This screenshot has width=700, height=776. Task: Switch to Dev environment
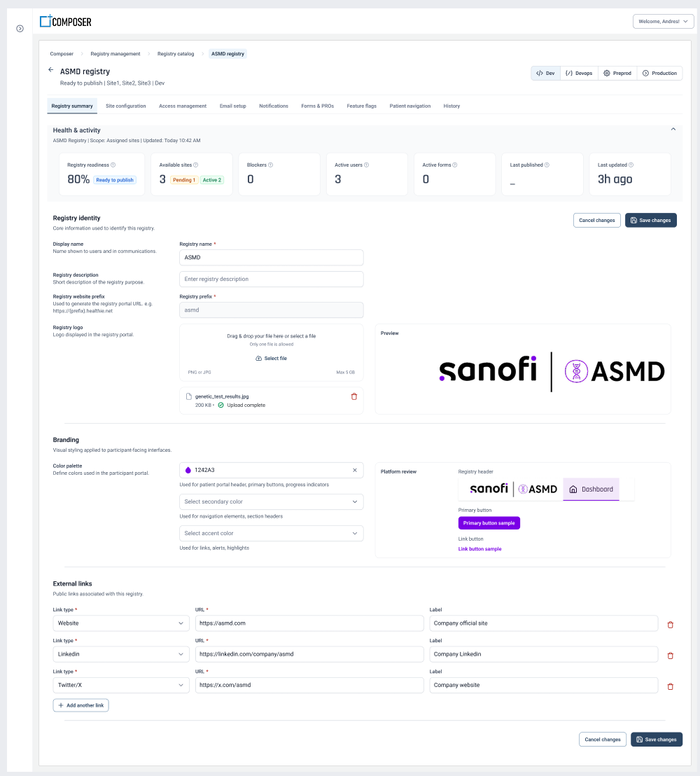coord(546,74)
